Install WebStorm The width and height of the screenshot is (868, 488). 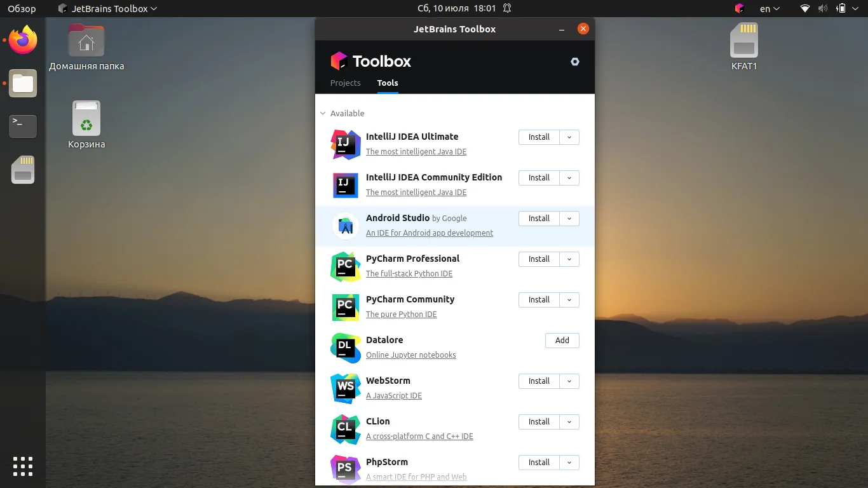click(539, 381)
